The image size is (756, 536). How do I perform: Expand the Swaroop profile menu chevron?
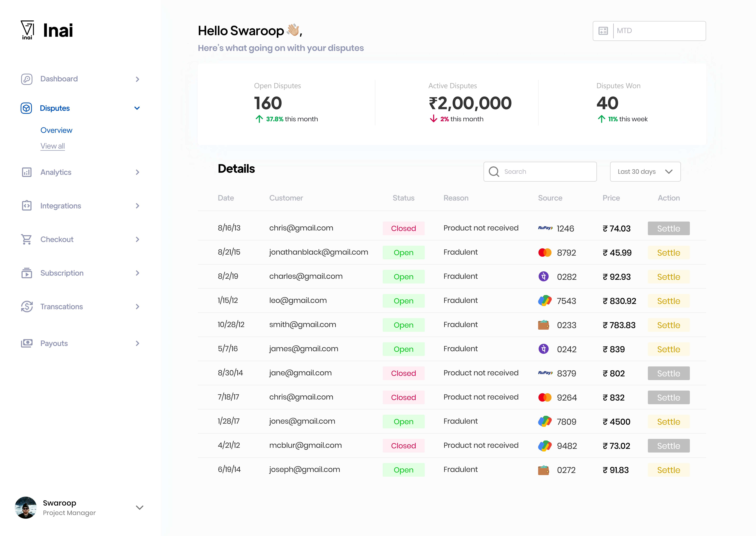point(140,508)
